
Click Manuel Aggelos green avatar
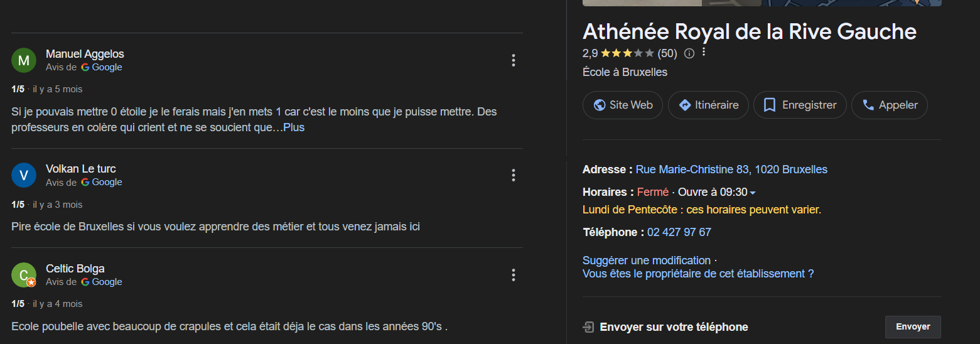click(x=24, y=60)
